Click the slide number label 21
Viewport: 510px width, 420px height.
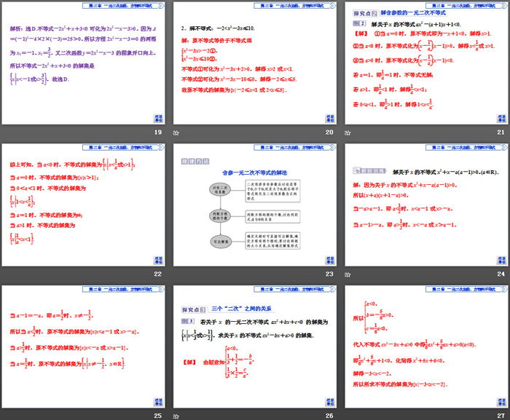click(x=501, y=132)
